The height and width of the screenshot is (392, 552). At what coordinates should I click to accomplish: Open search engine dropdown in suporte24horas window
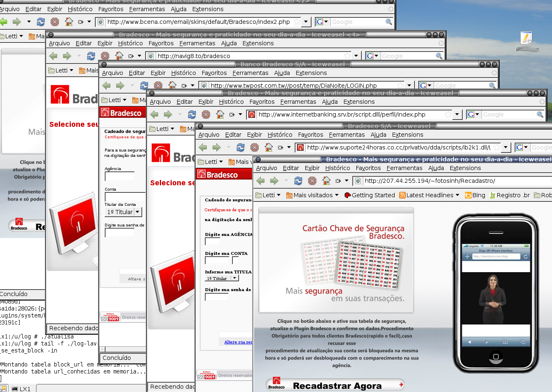click(x=525, y=147)
